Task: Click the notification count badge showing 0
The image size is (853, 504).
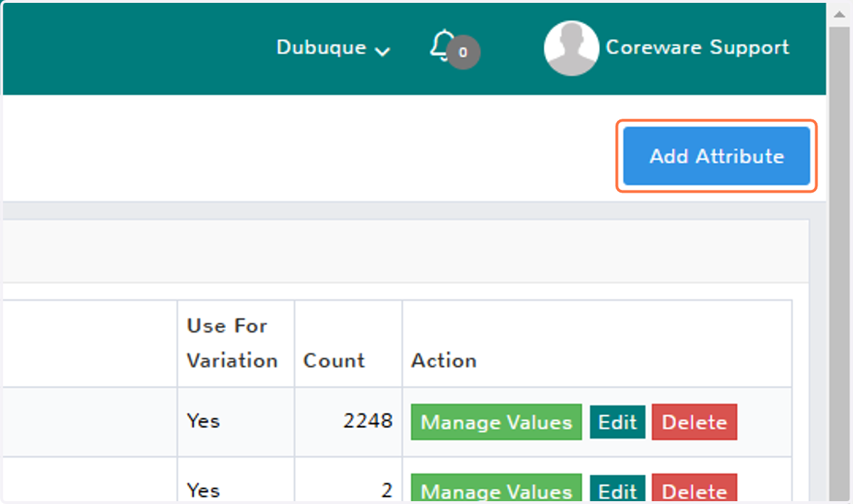Action: (x=463, y=52)
